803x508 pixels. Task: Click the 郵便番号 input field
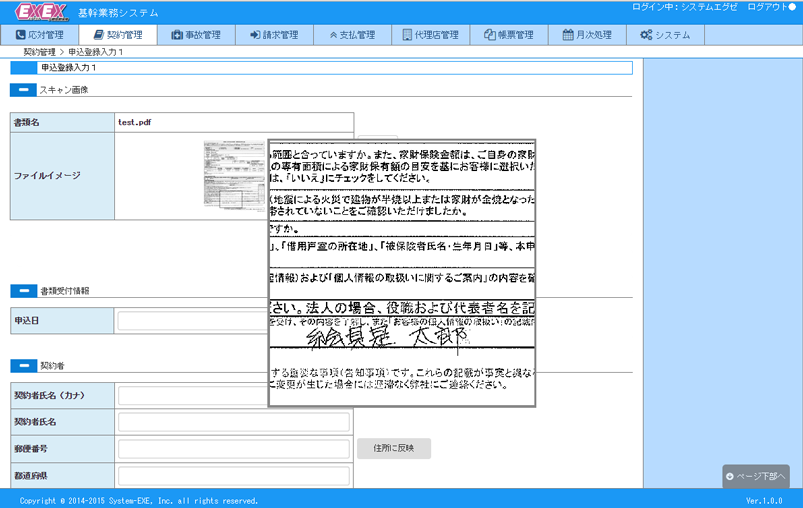[233, 448]
